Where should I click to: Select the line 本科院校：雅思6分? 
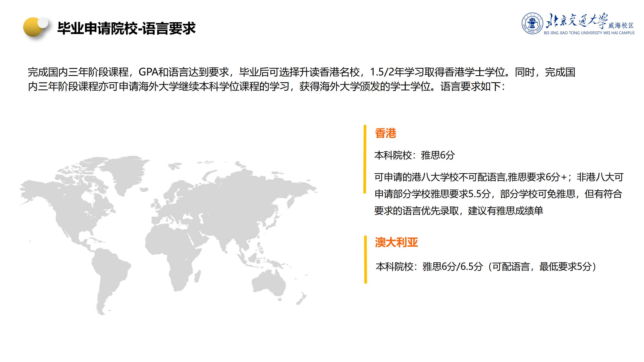415,155
